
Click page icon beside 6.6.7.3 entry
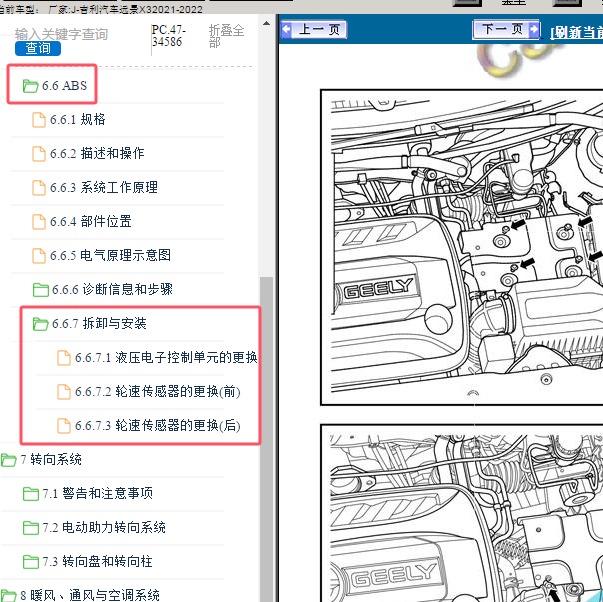[x=63, y=426]
